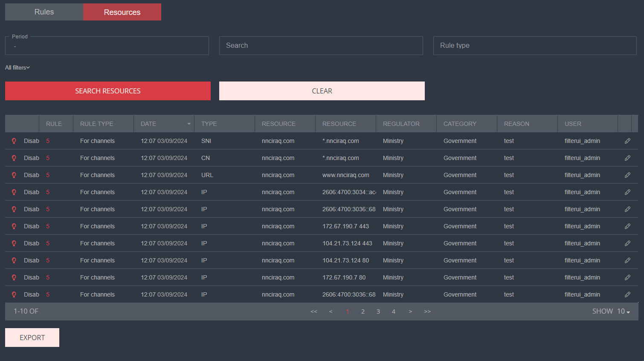Click the edit pencil for the CN row
The height and width of the screenshot is (361, 644).
click(x=627, y=158)
